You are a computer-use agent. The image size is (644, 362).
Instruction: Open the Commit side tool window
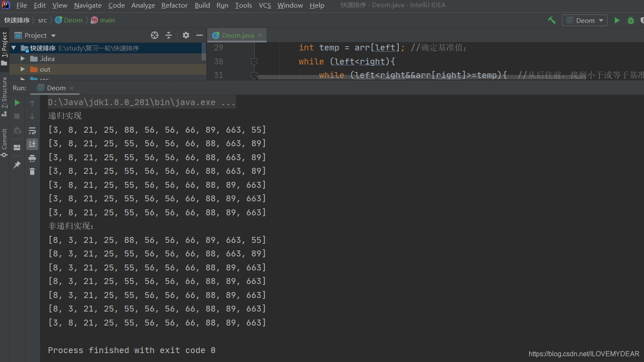[4, 142]
